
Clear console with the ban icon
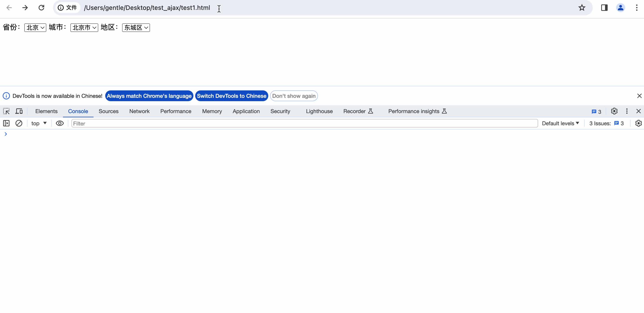click(19, 123)
